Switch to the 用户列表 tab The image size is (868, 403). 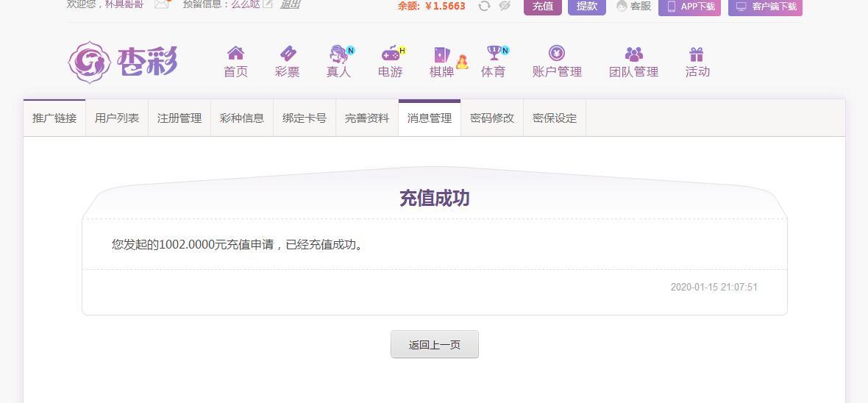click(117, 118)
